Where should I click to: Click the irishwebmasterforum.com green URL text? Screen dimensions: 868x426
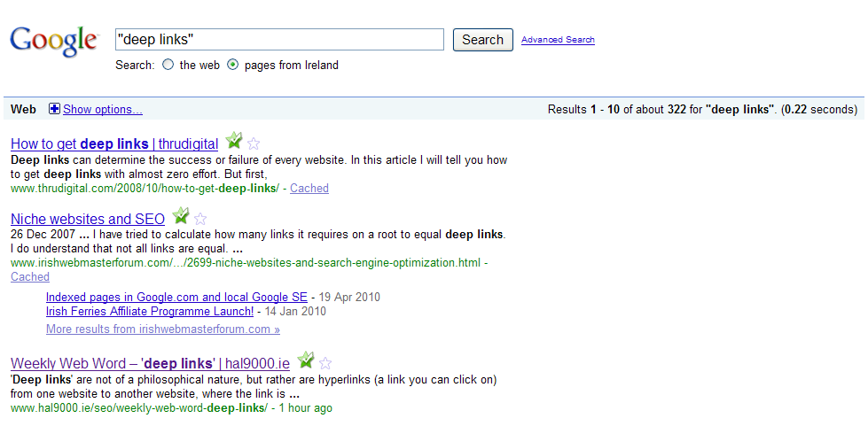(x=246, y=263)
